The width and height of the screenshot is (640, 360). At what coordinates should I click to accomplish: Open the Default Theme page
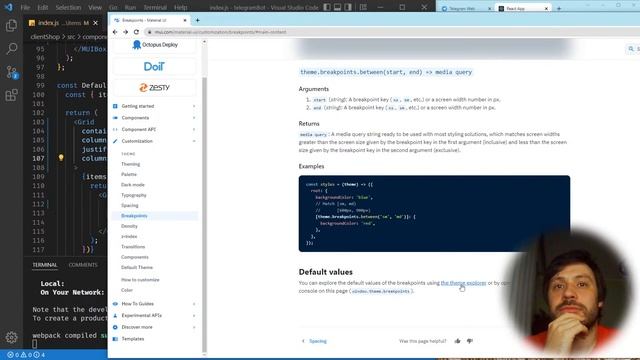[137, 267]
